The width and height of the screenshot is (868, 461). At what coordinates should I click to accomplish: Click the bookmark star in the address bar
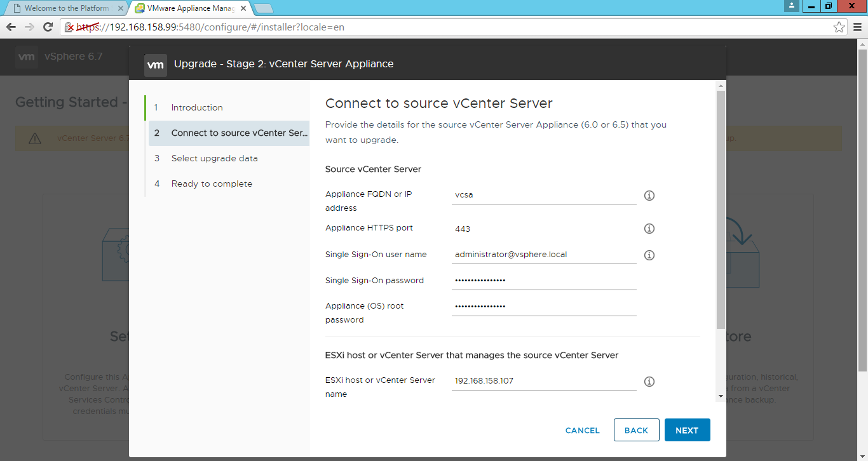tap(839, 27)
